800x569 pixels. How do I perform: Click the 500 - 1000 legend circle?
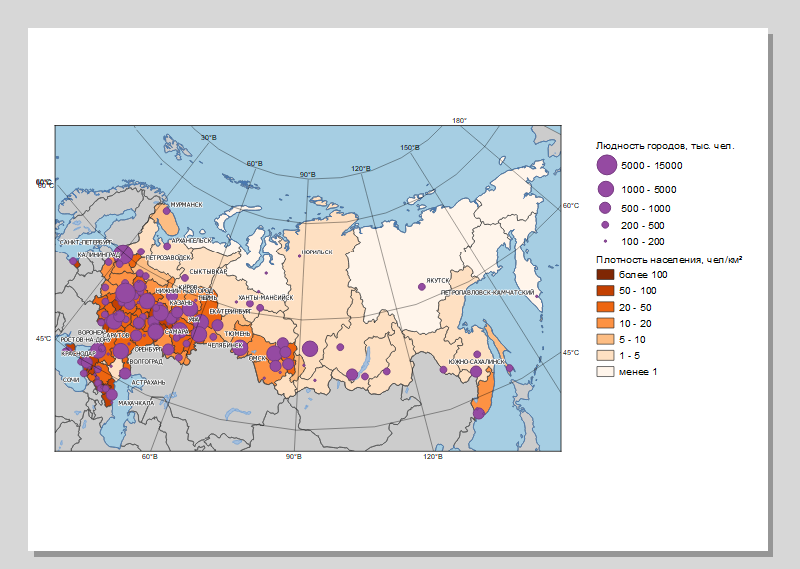(x=605, y=208)
